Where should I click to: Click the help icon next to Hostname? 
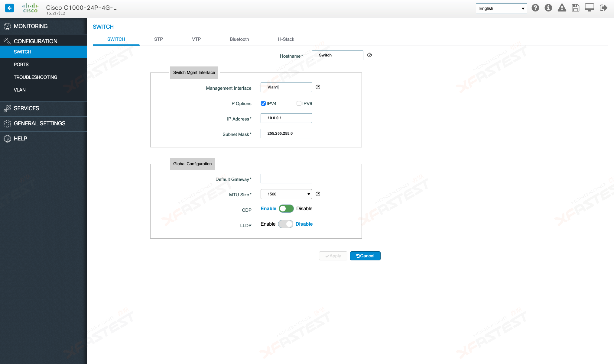[x=369, y=55]
